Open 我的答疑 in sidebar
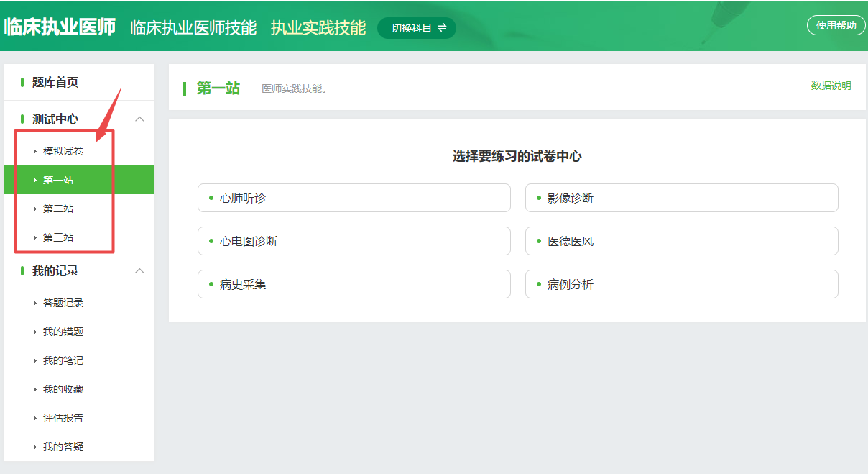This screenshot has width=868, height=474. tap(63, 447)
